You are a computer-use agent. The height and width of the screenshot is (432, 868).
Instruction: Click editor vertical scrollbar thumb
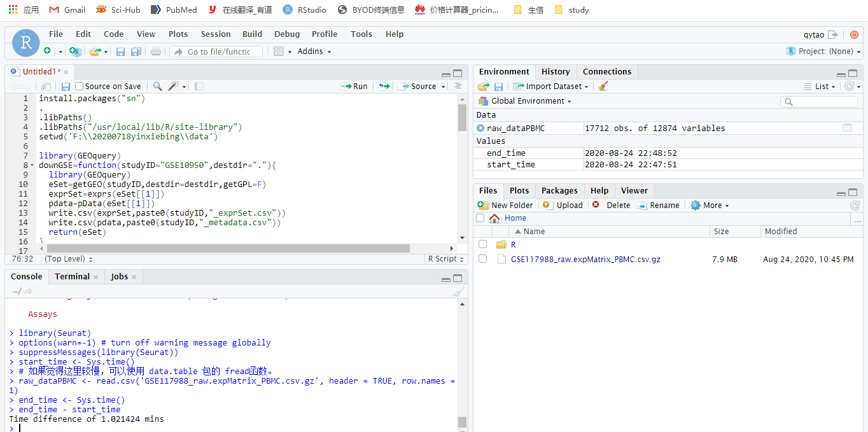pos(462,118)
